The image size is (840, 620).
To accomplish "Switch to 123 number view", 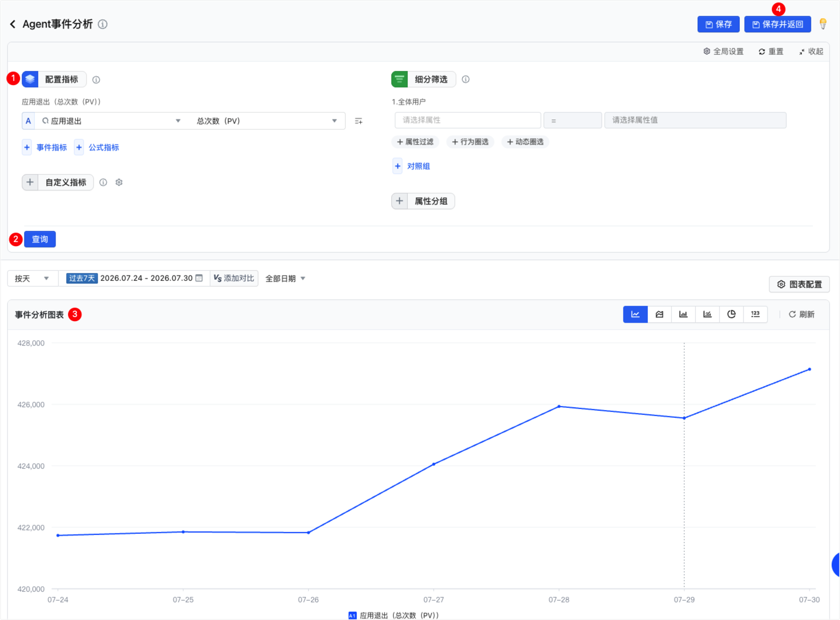I will click(x=755, y=314).
